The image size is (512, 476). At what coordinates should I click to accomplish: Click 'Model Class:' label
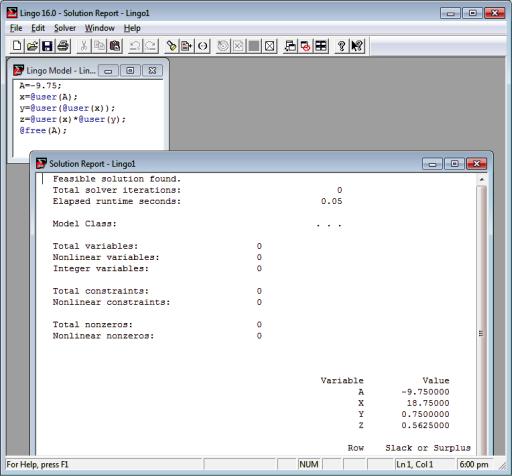[85, 224]
